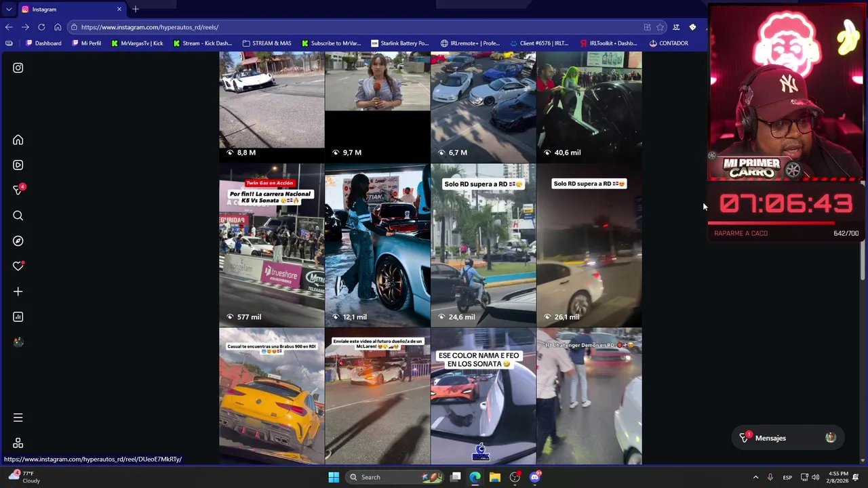Viewport: 868px width, 488px height.
Task: Open the MrVargasTv | Kick bookmark
Action: 137,43
